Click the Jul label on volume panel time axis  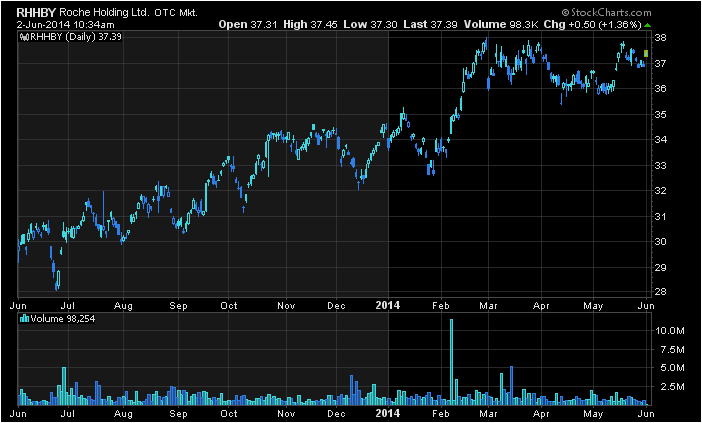68,413
